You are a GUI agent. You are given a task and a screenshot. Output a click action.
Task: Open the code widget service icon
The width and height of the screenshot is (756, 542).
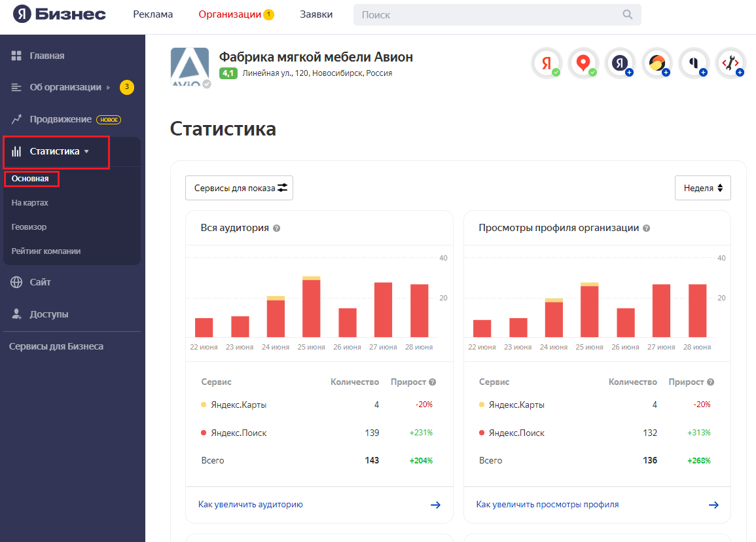pyautogui.click(x=730, y=63)
